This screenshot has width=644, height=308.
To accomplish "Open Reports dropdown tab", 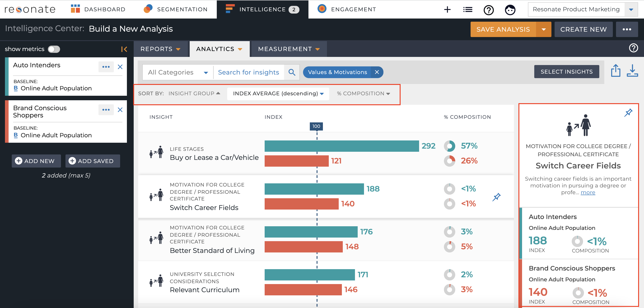I will (161, 49).
